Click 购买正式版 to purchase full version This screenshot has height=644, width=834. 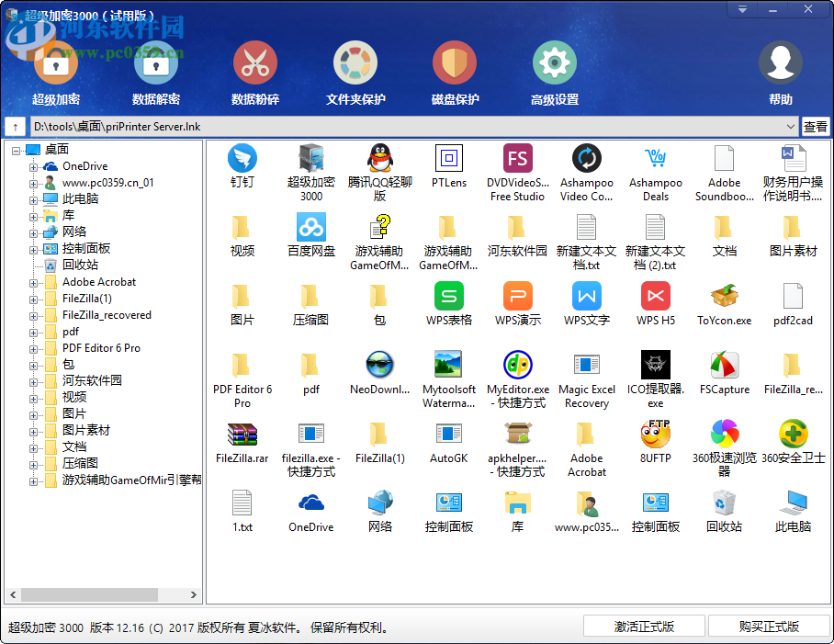coord(767,626)
